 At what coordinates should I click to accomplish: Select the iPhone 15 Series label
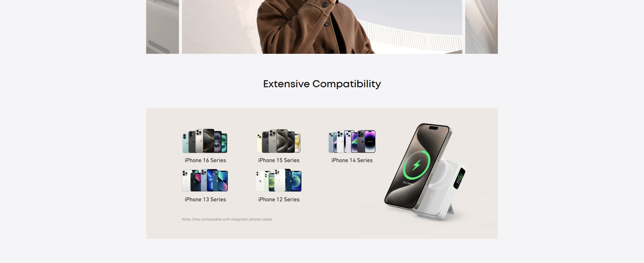point(279,160)
